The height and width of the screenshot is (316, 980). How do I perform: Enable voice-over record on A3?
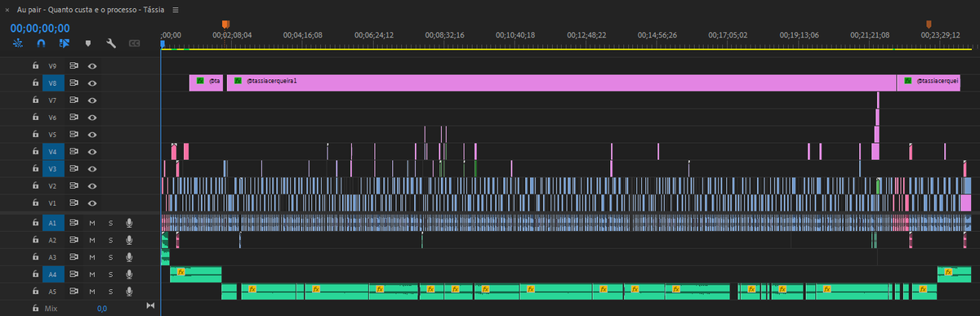(129, 256)
